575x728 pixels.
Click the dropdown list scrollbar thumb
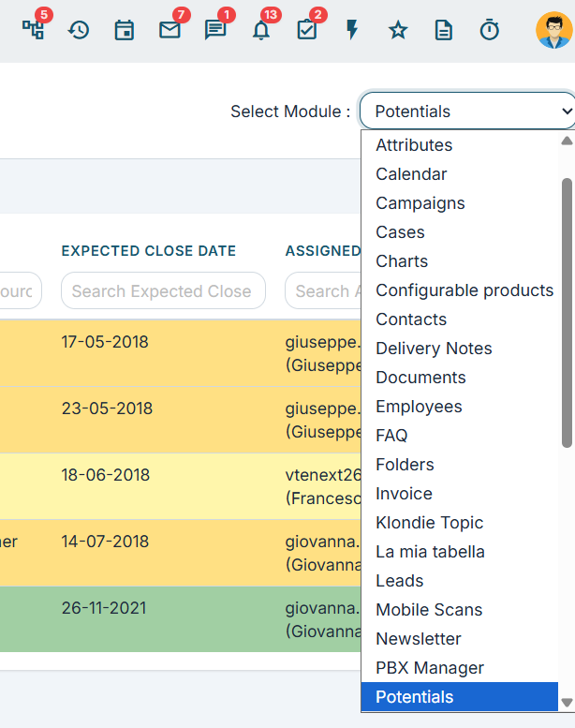click(x=567, y=313)
